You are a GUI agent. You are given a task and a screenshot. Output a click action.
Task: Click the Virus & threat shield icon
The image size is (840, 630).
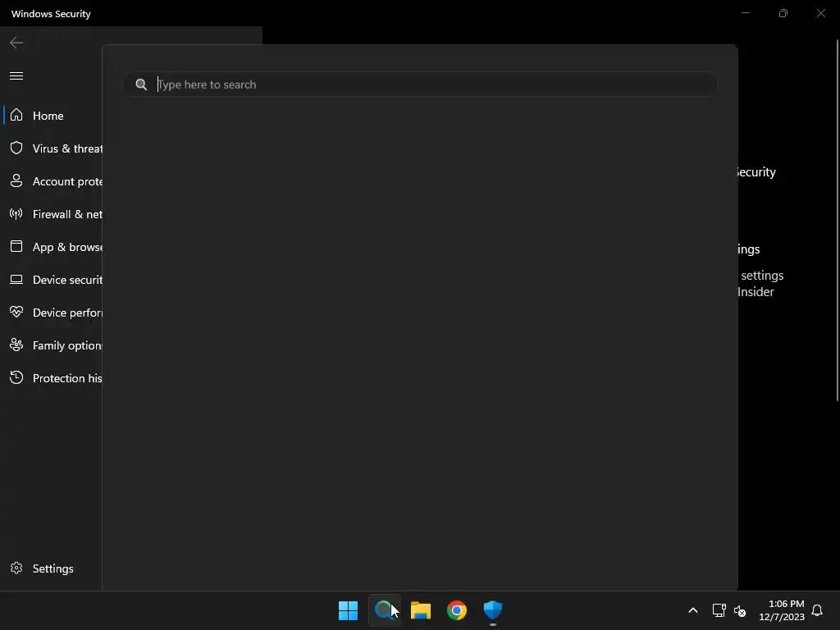click(16, 148)
